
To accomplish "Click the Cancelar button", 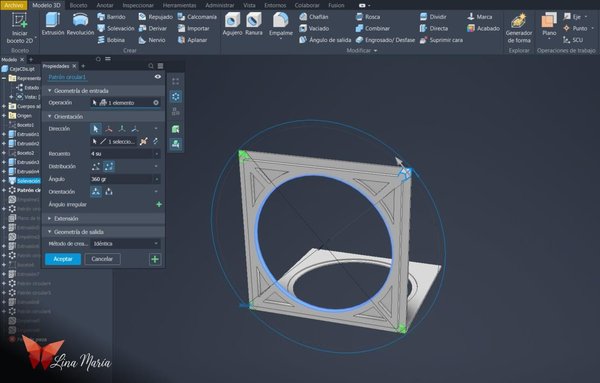I will (x=102, y=259).
